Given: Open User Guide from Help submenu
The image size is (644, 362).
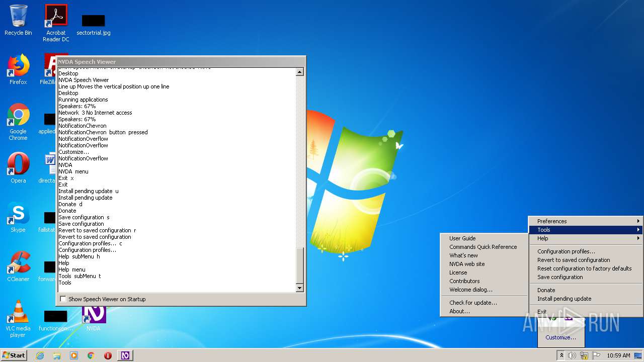Looking at the screenshot, I should [x=484, y=238].
